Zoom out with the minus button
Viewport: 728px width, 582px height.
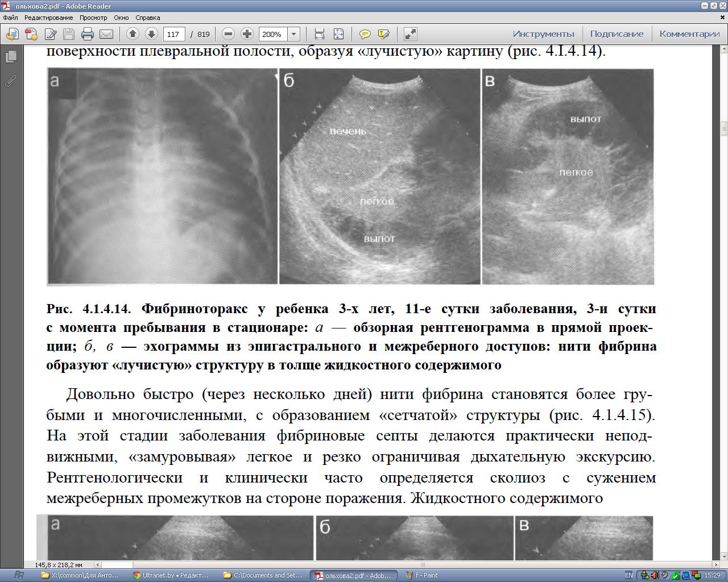(x=228, y=34)
